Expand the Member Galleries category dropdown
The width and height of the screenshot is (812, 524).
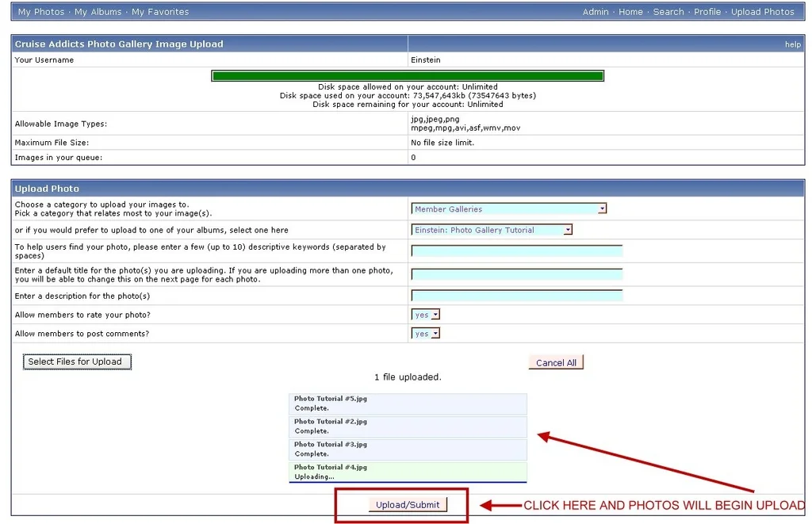pyautogui.click(x=509, y=209)
